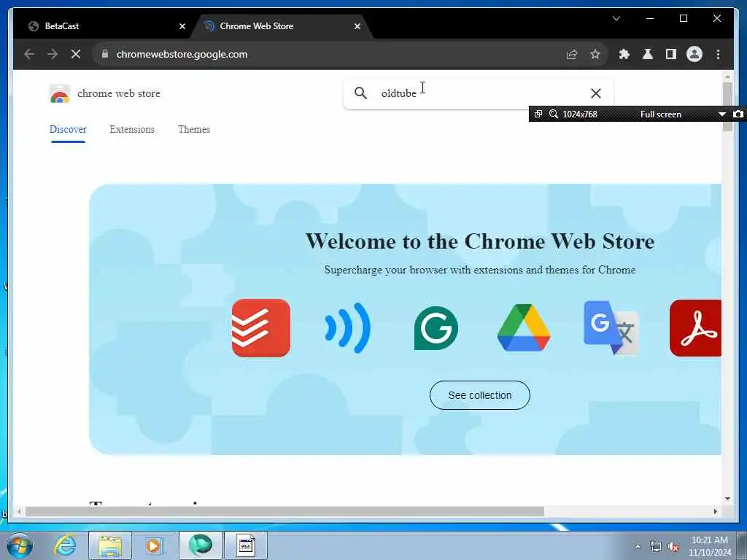Click the teal browser taskbar icon
747x560 pixels.
pos(200,545)
